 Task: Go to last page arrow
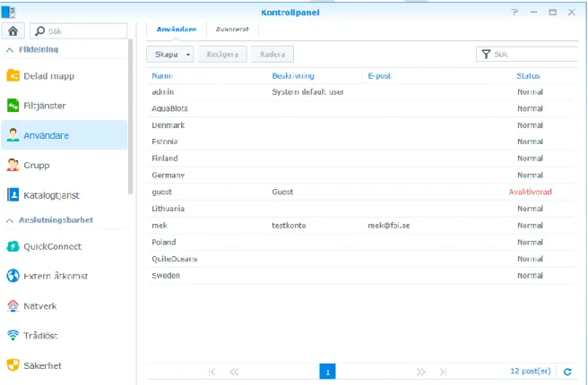point(443,372)
